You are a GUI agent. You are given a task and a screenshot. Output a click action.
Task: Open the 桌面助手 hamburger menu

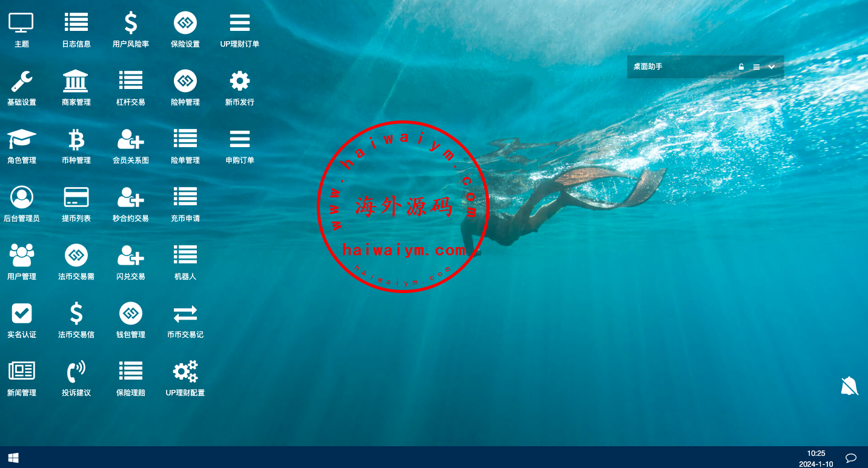(756, 67)
